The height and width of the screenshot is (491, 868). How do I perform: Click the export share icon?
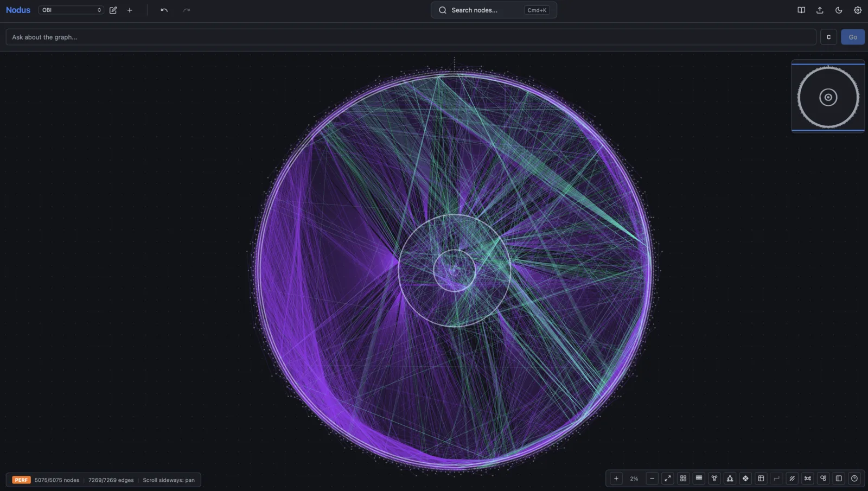[820, 10]
